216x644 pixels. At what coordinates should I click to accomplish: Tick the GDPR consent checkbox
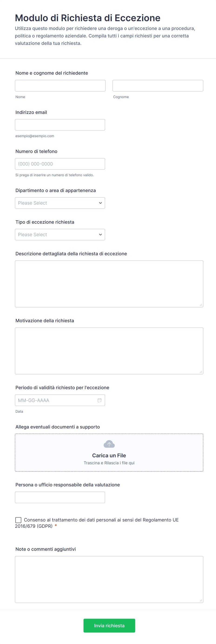(19, 520)
